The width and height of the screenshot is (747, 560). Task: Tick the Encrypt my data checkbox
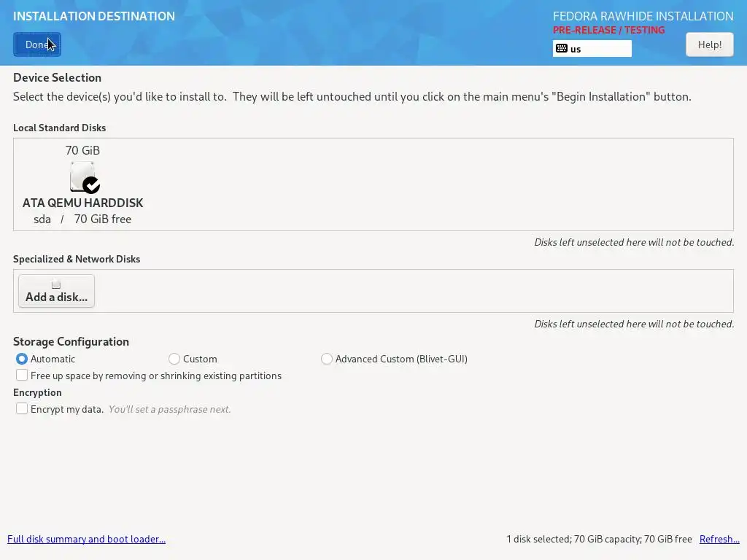(21, 408)
